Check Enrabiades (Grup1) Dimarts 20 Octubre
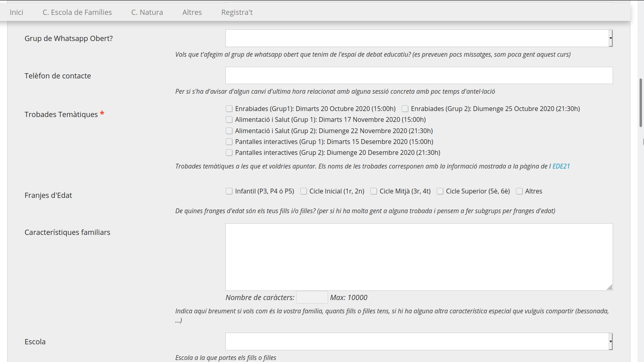Viewport: 644px width, 362px height. 229,109
